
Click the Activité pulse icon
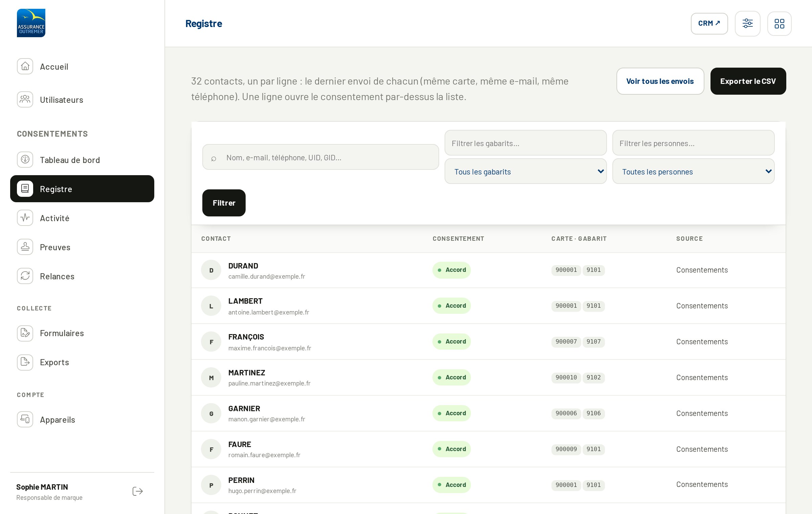click(x=25, y=218)
